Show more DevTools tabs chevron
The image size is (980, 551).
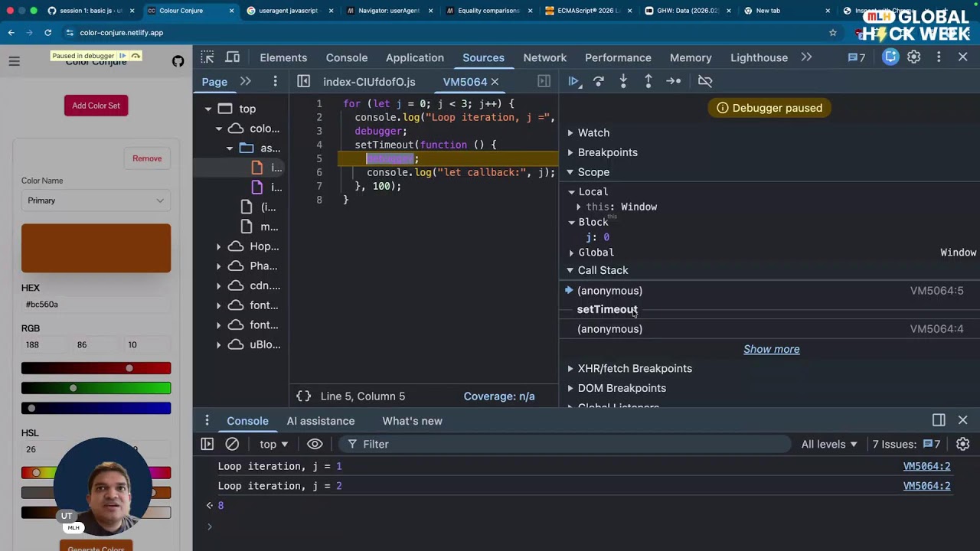[x=806, y=57]
